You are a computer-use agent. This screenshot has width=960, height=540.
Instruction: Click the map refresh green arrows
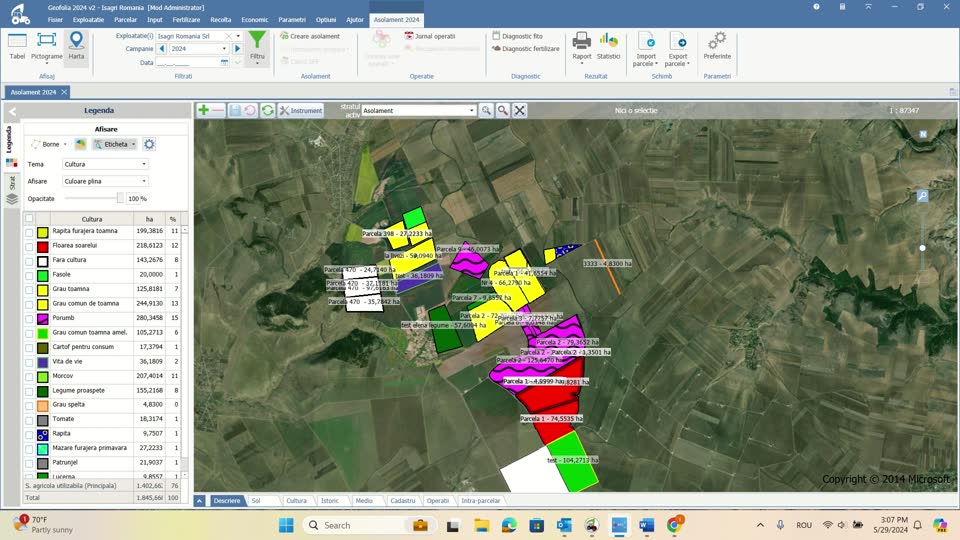[268, 110]
